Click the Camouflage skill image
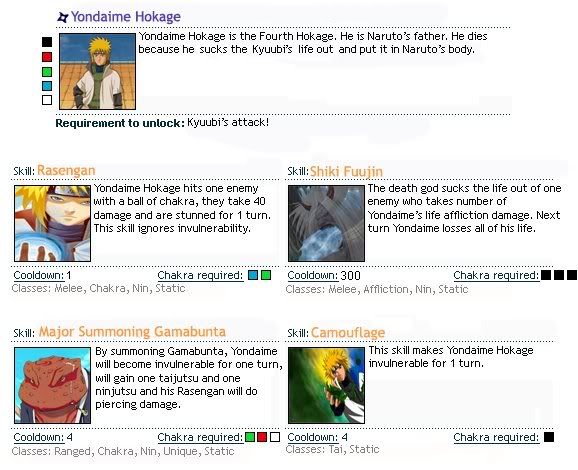Screen dimensions: 578x470 [326, 385]
